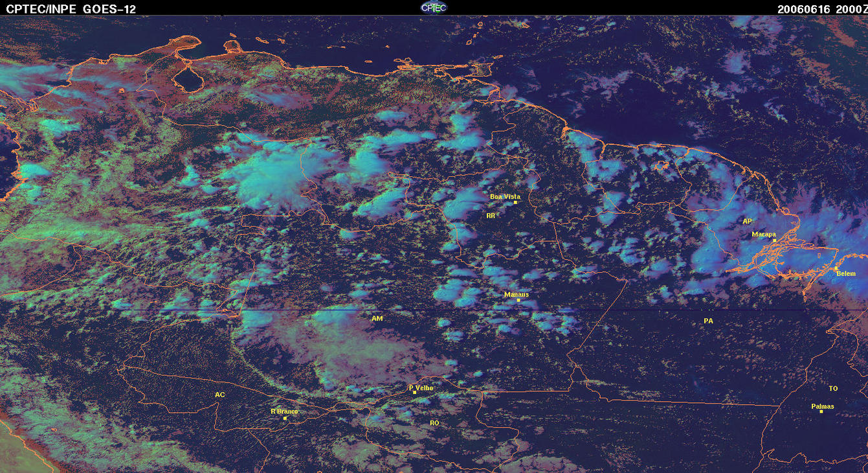Screen dimensions: 868x473
Task: Click the 'TO' state label
Action: click(833, 389)
